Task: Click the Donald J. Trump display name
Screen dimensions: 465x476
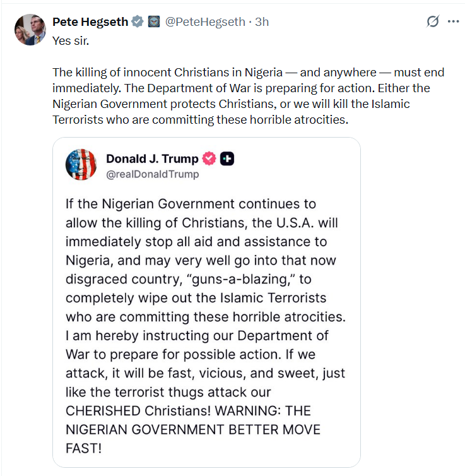Action: pyautogui.click(x=152, y=158)
